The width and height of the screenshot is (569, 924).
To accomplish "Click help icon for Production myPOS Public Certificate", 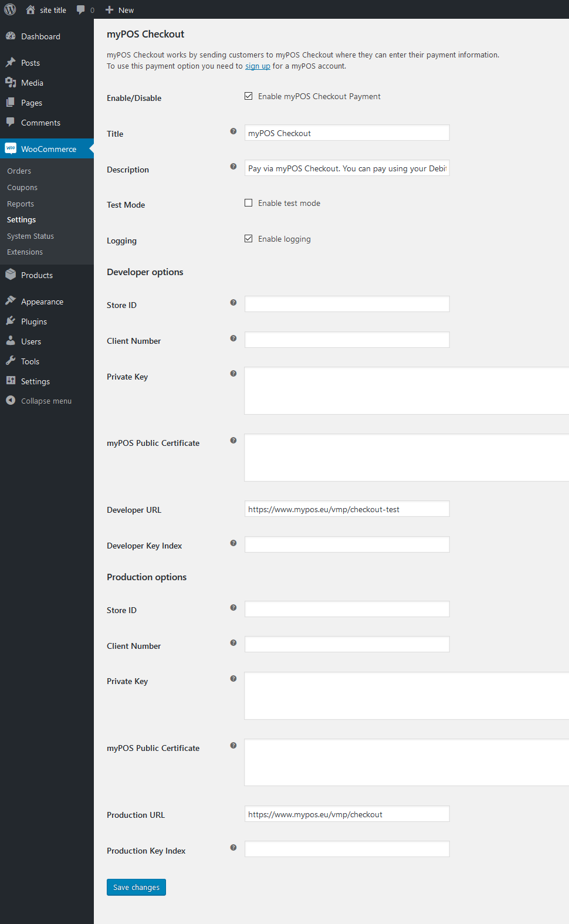I will pyautogui.click(x=233, y=746).
